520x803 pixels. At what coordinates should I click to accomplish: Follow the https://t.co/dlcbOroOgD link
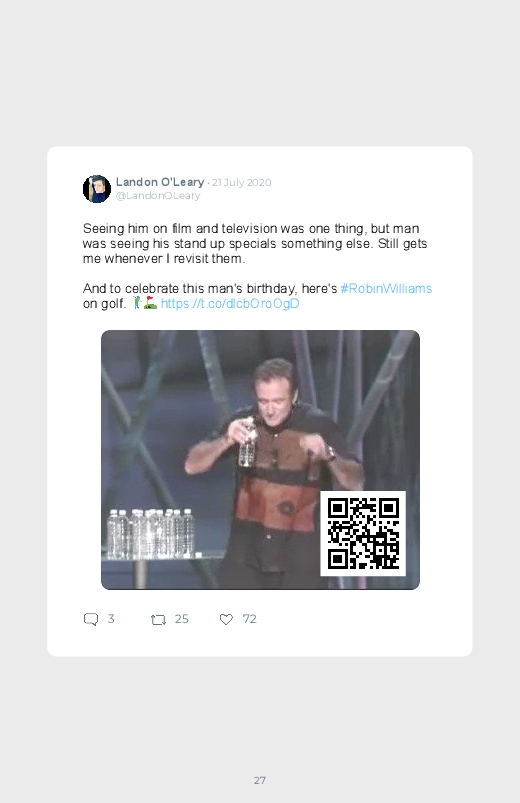coord(230,303)
